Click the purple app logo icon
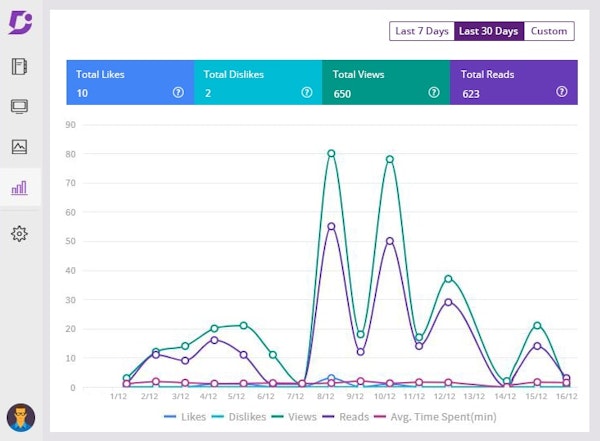This screenshot has height=441, width=600. (x=19, y=21)
